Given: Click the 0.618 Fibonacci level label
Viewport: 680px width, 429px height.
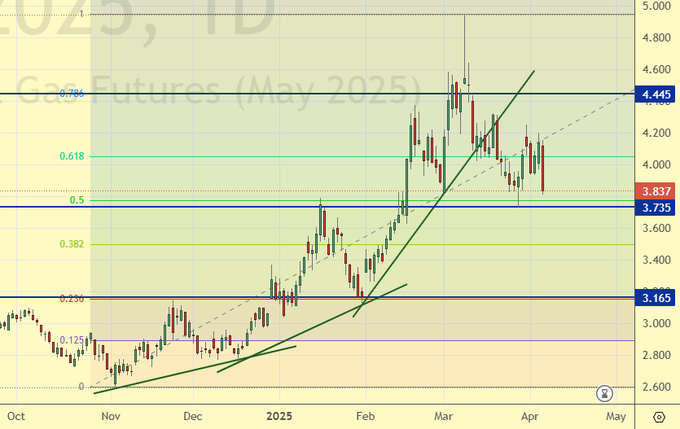Looking at the screenshot, I should coord(72,156).
